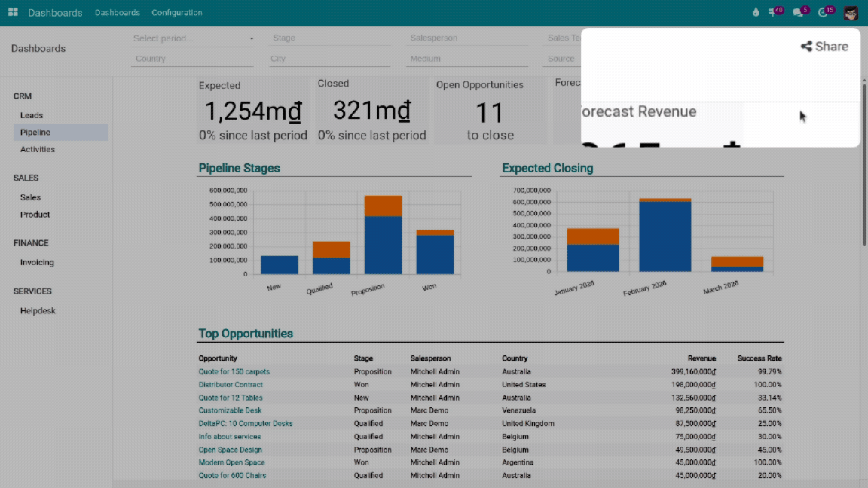The image size is (868, 488).
Task: Open the apps grid home menu
Action: tap(13, 13)
